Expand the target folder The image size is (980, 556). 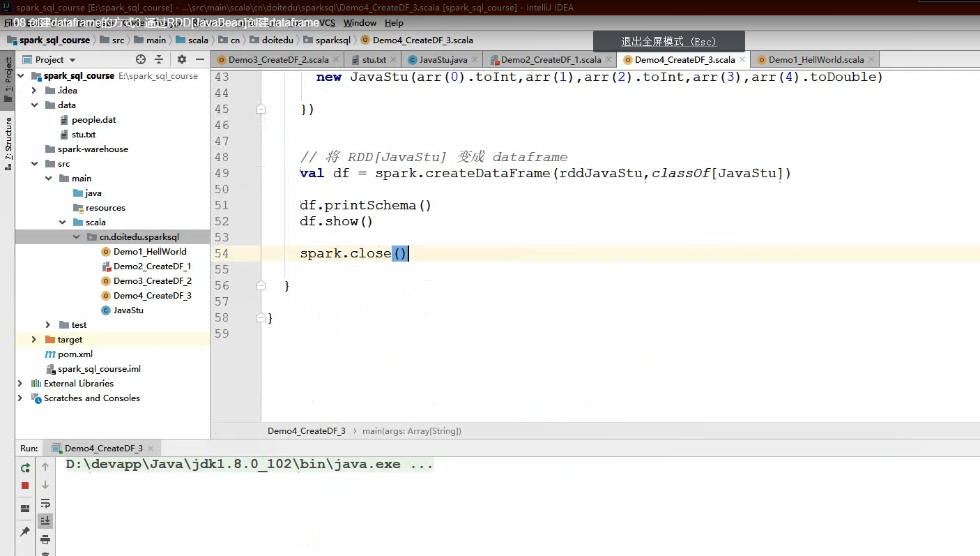tap(34, 340)
